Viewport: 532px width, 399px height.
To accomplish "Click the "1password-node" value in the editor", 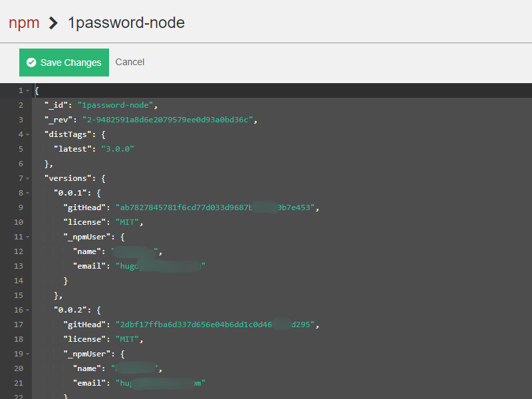I will coord(115,105).
